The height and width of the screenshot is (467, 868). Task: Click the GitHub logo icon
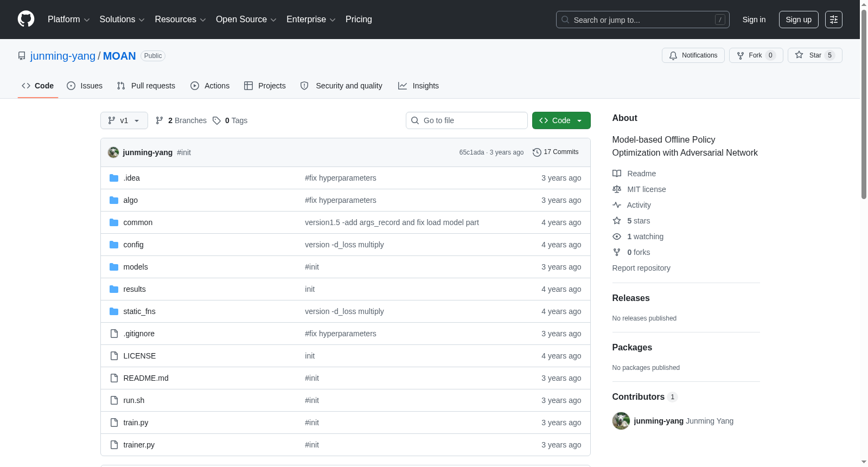point(26,19)
